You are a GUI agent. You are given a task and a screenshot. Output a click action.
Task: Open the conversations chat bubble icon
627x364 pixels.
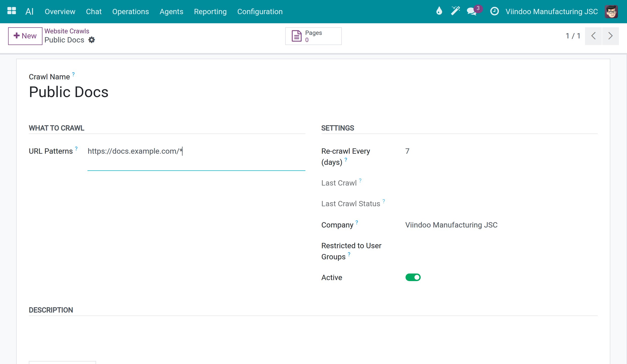[x=472, y=11]
